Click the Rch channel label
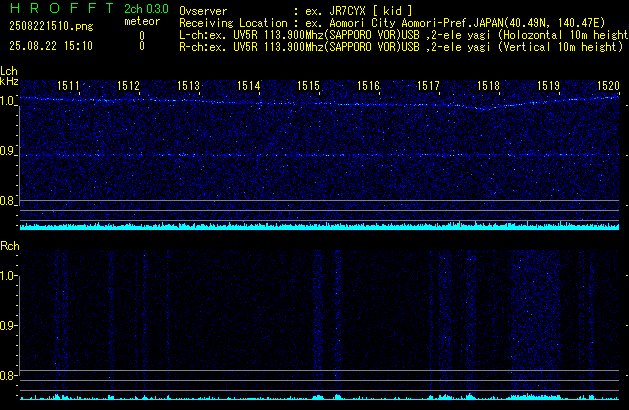The image size is (629, 410). [x=10, y=246]
